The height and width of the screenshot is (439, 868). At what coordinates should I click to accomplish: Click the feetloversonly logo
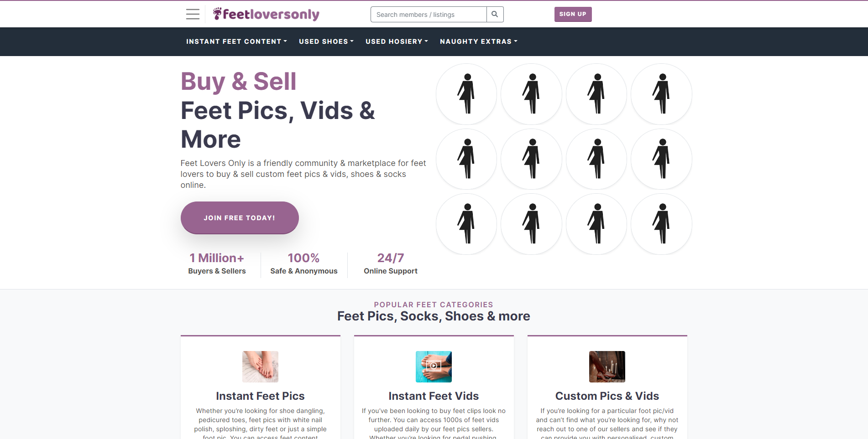(x=266, y=14)
